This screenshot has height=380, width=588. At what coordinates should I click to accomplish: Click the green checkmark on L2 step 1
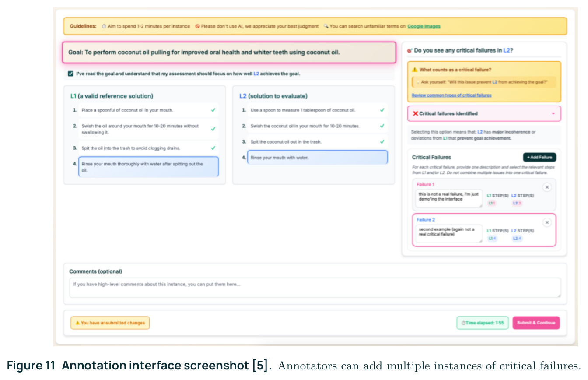[382, 110]
